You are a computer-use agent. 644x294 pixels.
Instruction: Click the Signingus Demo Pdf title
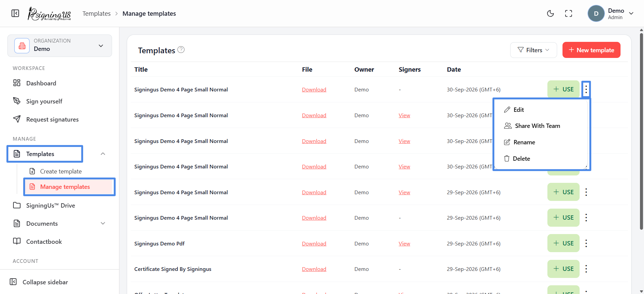159,243
